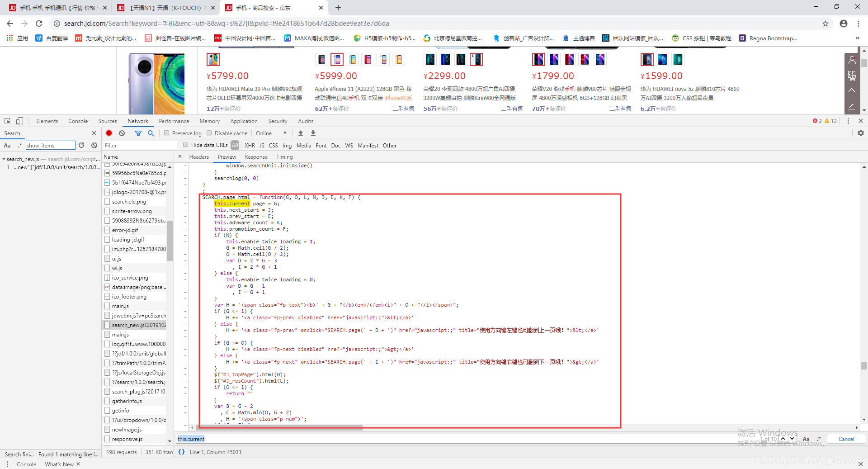This screenshot has width=868, height=469.
Task: Open 百度翻译 bookmark
Action: (x=52, y=38)
